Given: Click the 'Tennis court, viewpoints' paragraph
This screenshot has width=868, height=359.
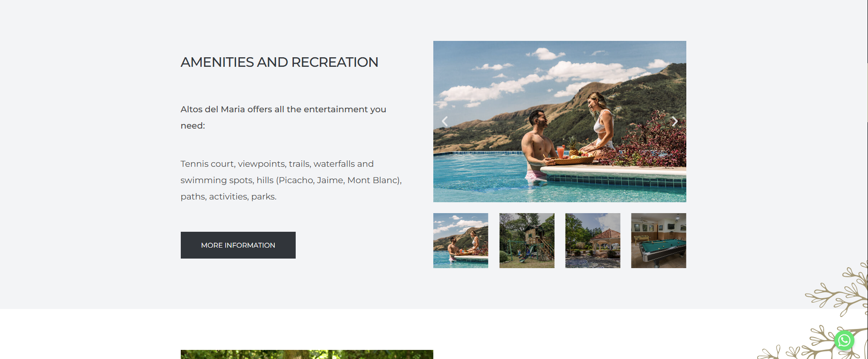Looking at the screenshot, I should [291, 180].
